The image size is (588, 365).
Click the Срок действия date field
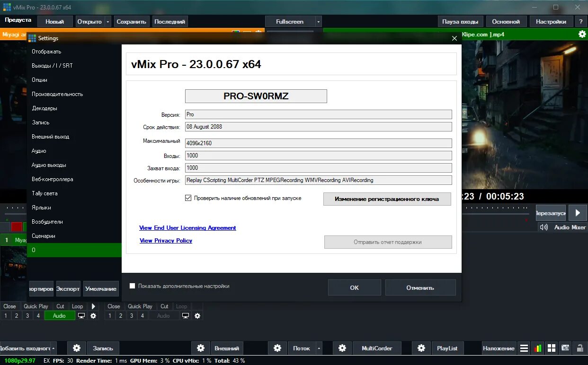click(x=318, y=127)
